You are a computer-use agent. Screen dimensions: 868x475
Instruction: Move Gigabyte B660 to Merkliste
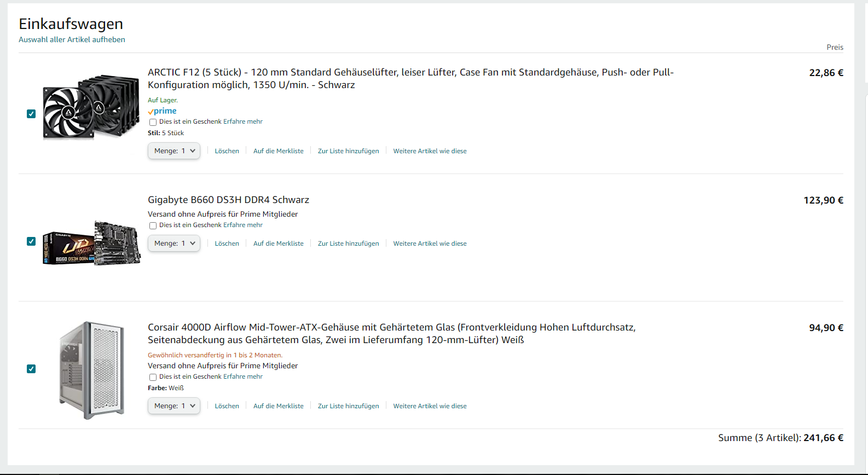[x=278, y=244]
